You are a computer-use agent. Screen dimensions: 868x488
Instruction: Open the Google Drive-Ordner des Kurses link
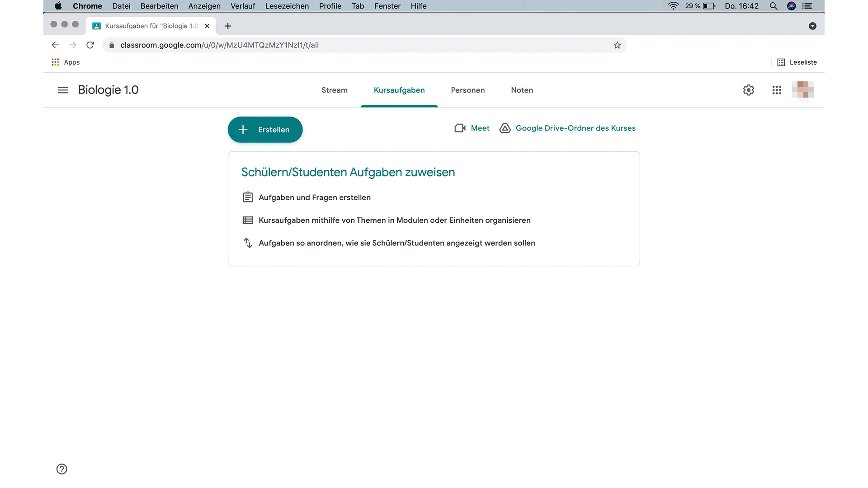[576, 128]
